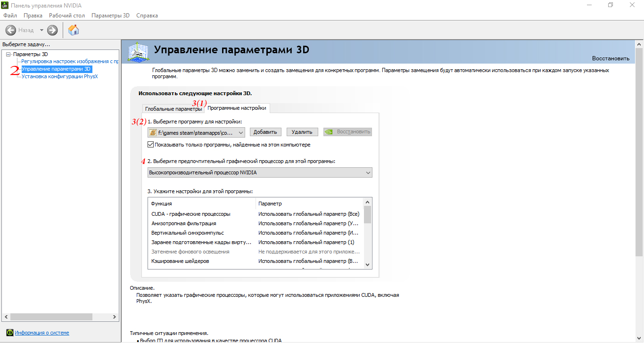The width and height of the screenshot is (644, 343).
Task: Click the settings list scrollbar up arrow
Action: pyautogui.click(x=368, y=202)
